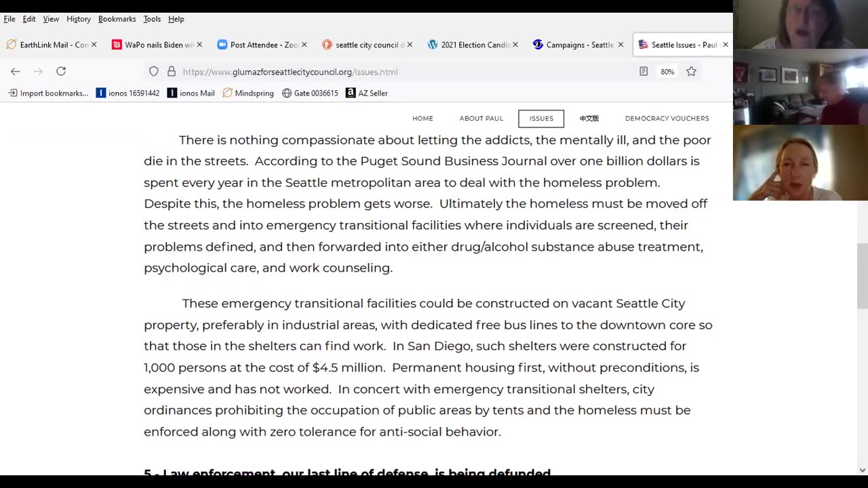Open the Mindspring bookmark
Viewport: 868px width, 488px height.
[248, 93]
